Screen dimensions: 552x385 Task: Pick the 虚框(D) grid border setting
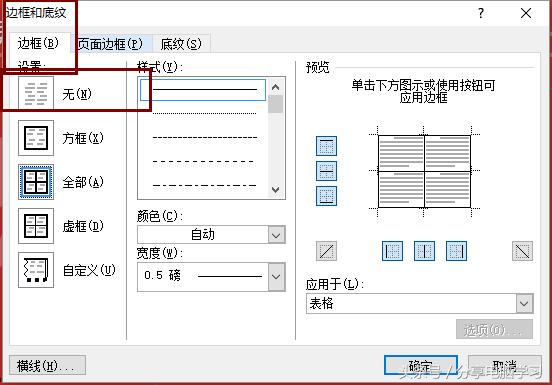click(36, 226)
